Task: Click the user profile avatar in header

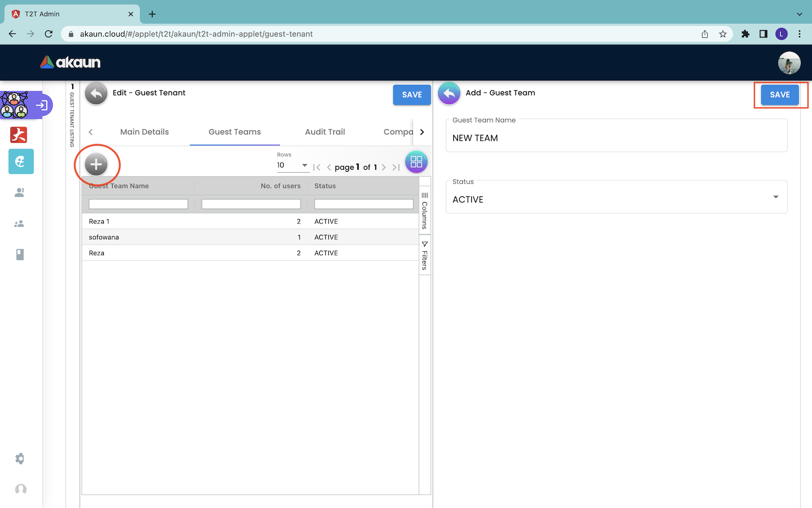Action: point(789,63)
